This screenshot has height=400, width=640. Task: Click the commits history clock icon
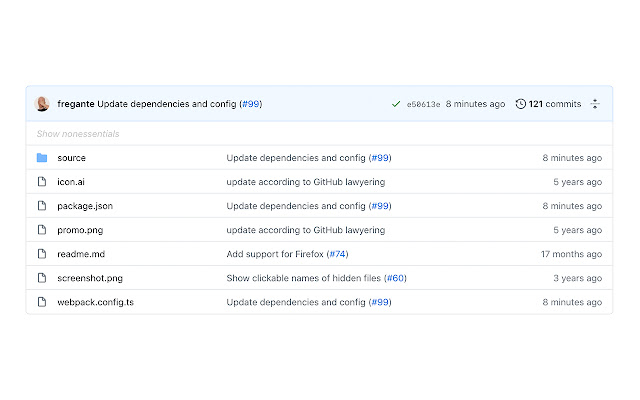[x=520, y=104]
